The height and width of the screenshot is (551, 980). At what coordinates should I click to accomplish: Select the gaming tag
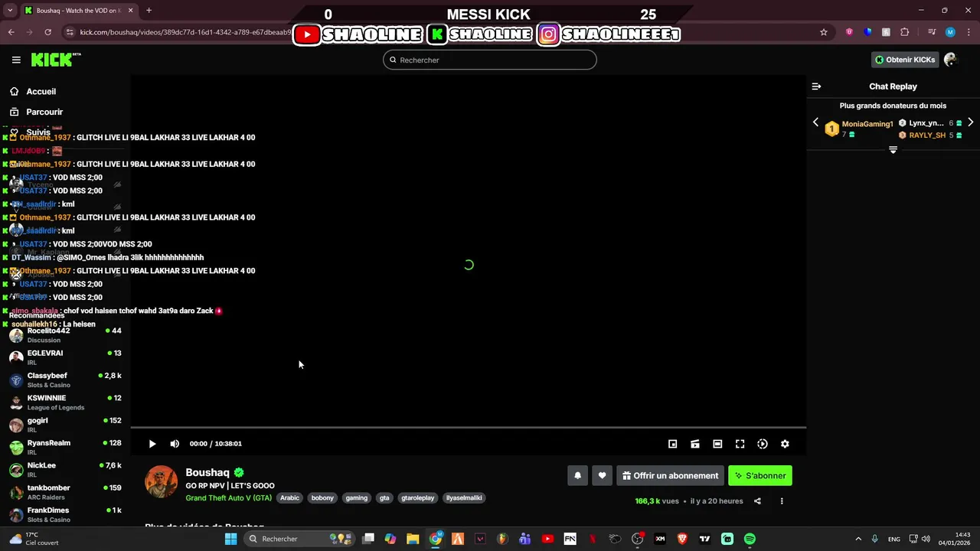[357, 497]
